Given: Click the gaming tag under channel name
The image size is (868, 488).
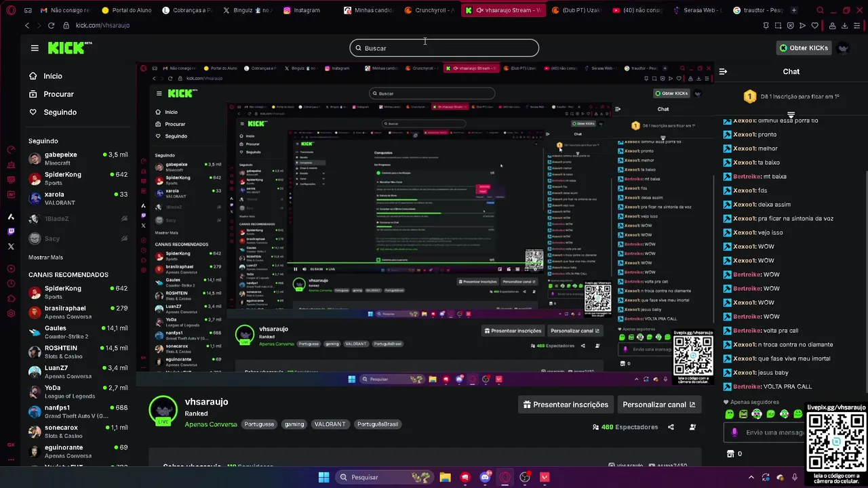Looking at the screenshot, I should (x=294, y=424).
